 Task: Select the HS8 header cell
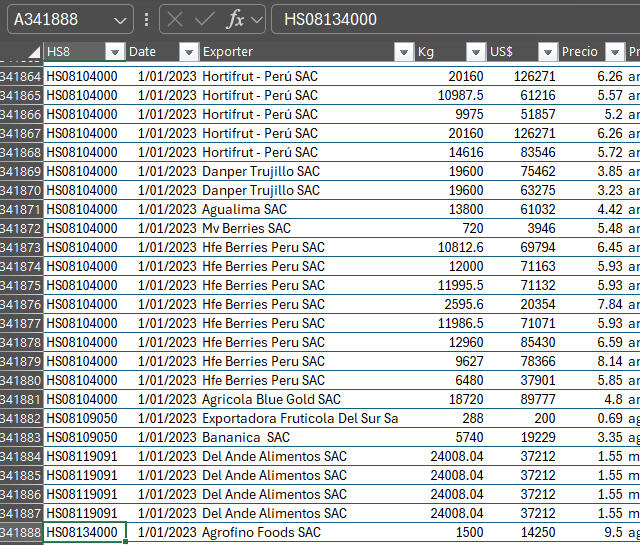(85, 52)
